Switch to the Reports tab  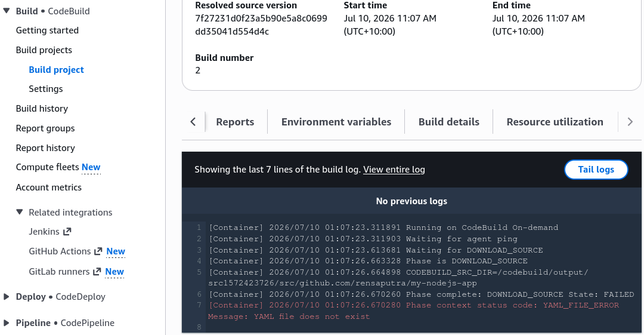[x=235, y=122]
